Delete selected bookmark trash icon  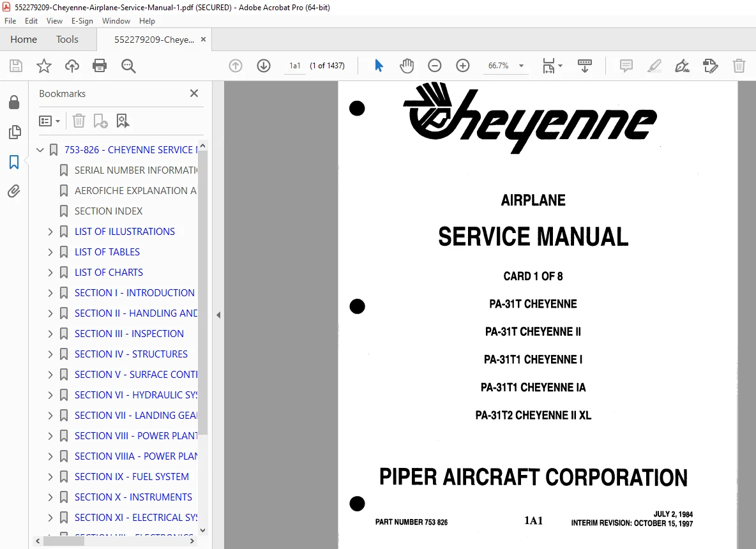point(79,121)
